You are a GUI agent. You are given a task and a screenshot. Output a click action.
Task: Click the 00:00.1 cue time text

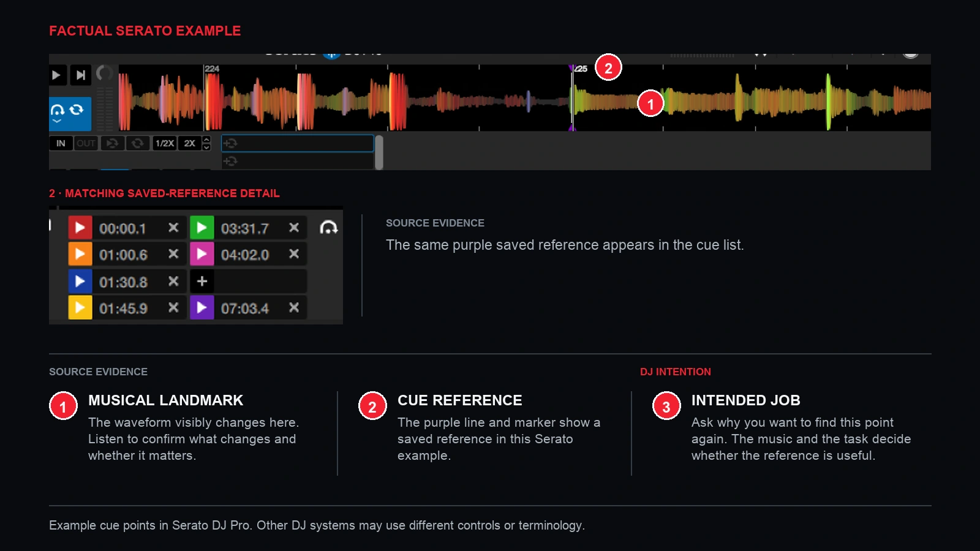click(123, 229)
